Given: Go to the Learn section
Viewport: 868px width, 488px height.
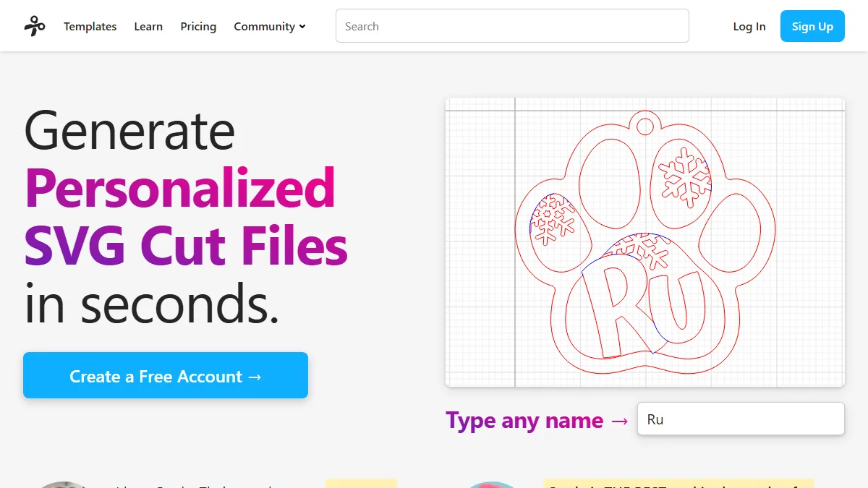Looking at the screenshot, I should coord(148,26).
